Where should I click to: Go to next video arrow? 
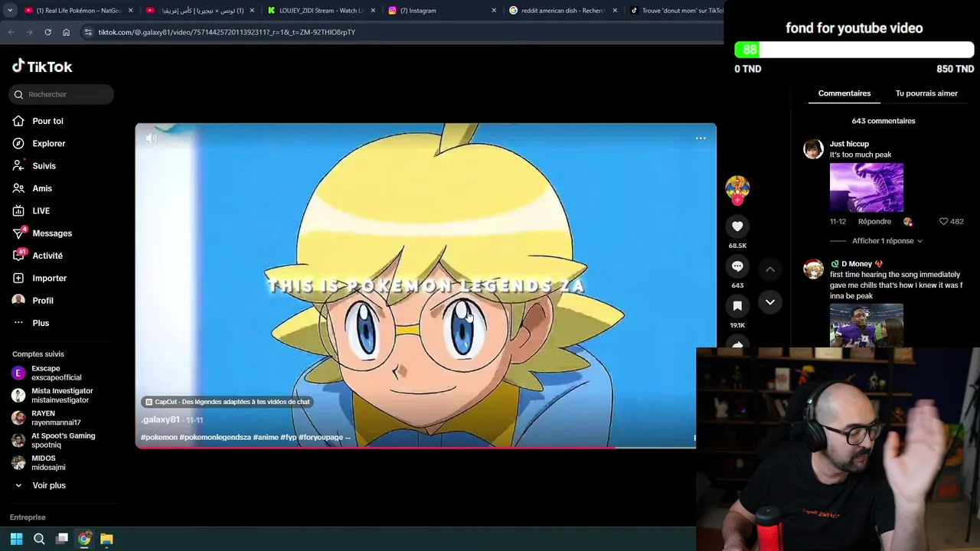[x=770, y=302]
